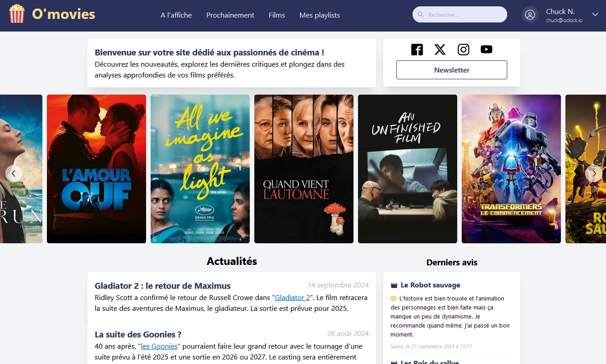Screen dimensions: 606x364
Task: Click the user avatar icon
Action: 530,15
